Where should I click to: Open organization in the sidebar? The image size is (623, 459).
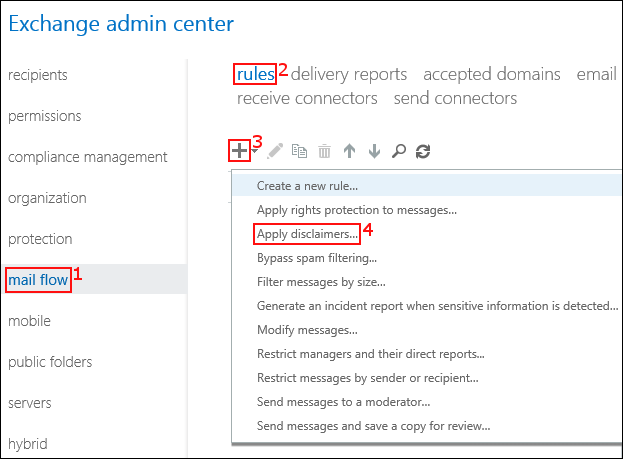click(x=47, y=198)
